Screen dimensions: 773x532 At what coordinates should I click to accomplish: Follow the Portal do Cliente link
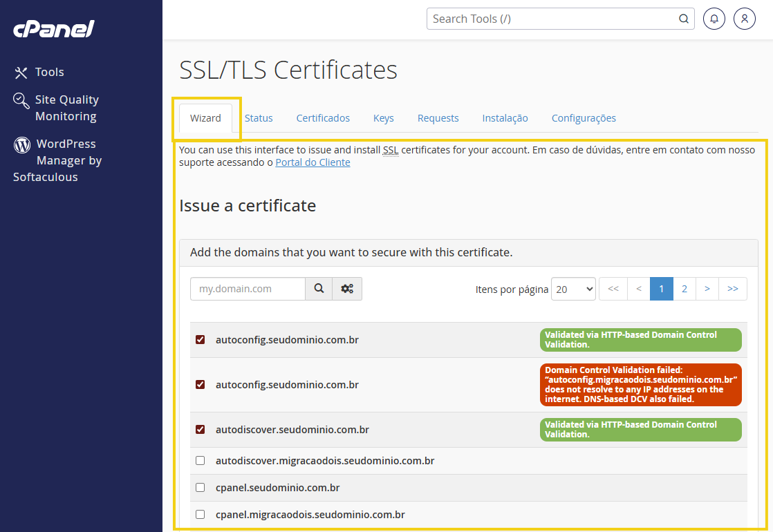point(313,162)
